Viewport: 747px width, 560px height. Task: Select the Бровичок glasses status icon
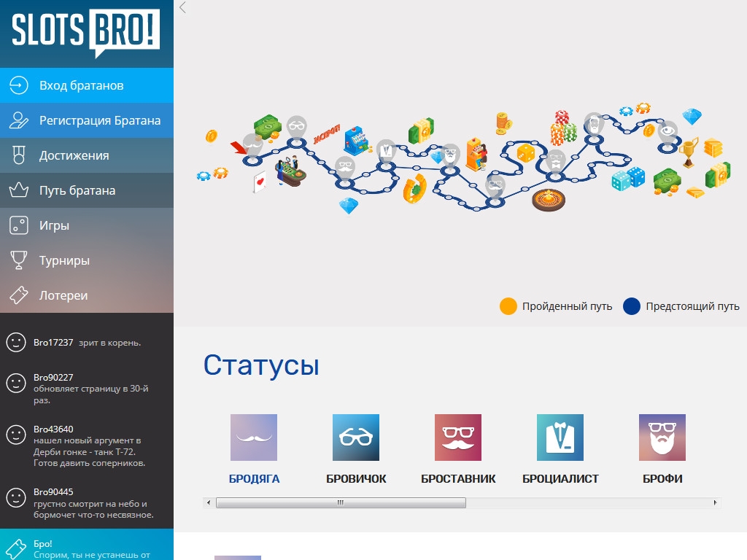[x=356, y=437]
